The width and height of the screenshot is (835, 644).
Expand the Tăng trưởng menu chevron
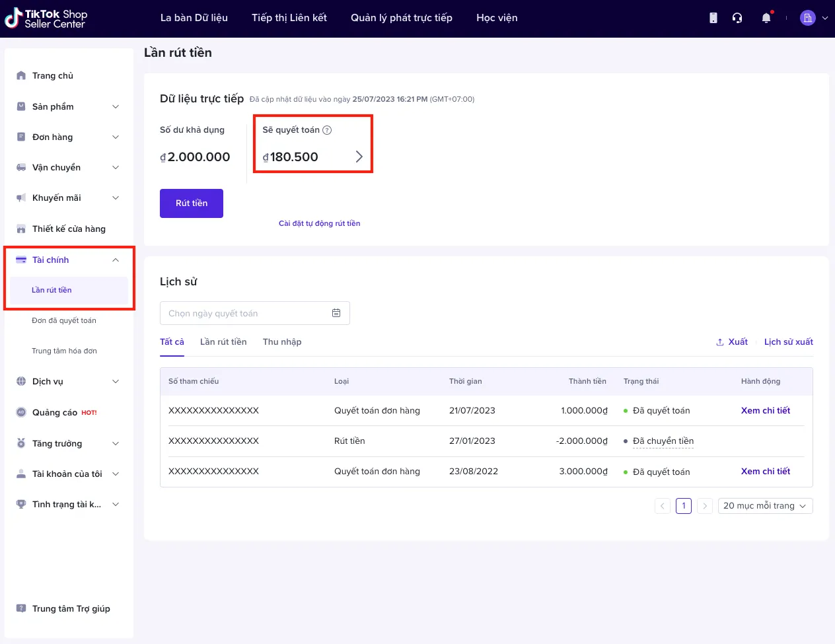116,443
